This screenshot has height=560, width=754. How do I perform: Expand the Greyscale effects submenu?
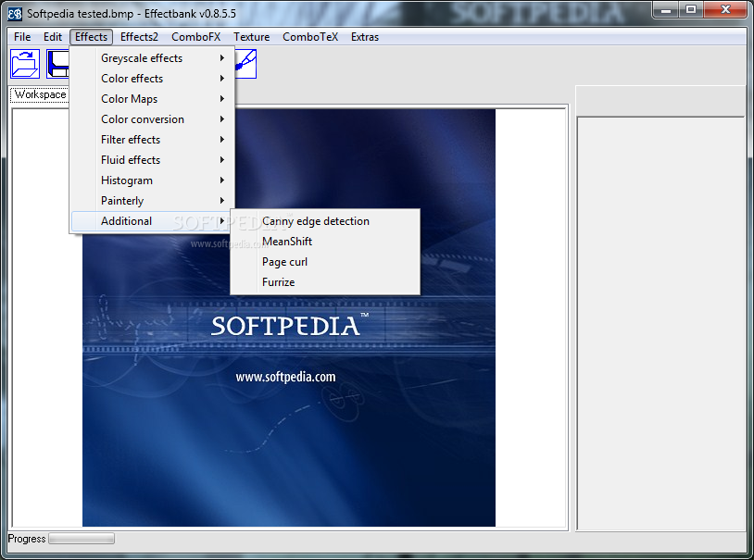152,58
